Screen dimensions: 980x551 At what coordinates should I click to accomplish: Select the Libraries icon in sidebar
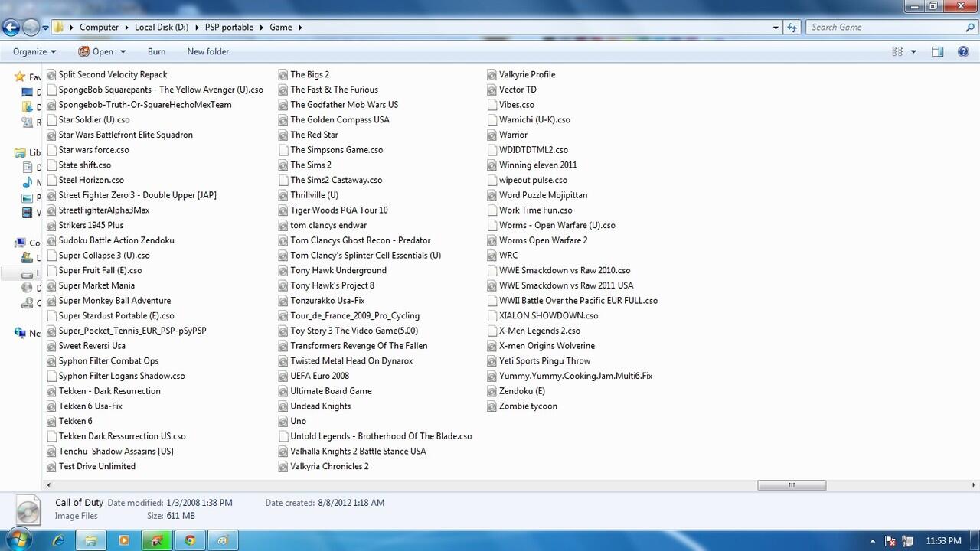point(21,152)
